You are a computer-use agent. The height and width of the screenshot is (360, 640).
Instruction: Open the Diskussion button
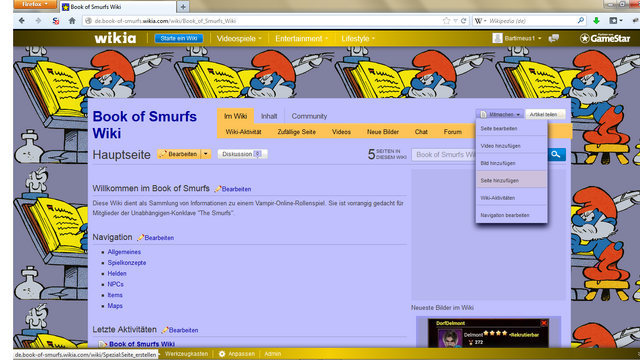[242, 154]
